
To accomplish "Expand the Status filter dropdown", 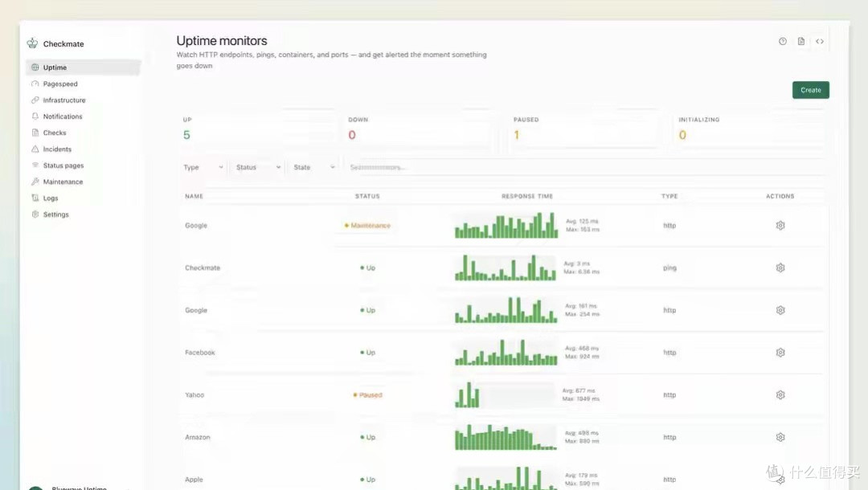I will [x=258, y=167].
